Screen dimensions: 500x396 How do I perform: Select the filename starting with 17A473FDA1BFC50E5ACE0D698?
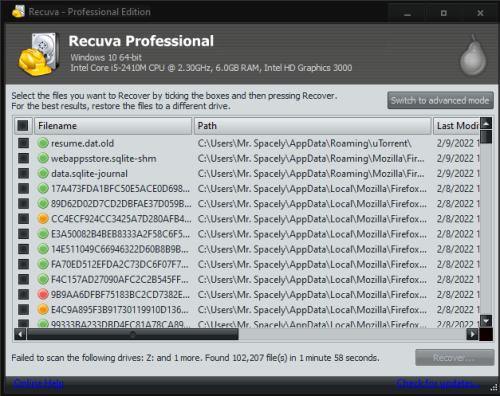coord(120,189)
